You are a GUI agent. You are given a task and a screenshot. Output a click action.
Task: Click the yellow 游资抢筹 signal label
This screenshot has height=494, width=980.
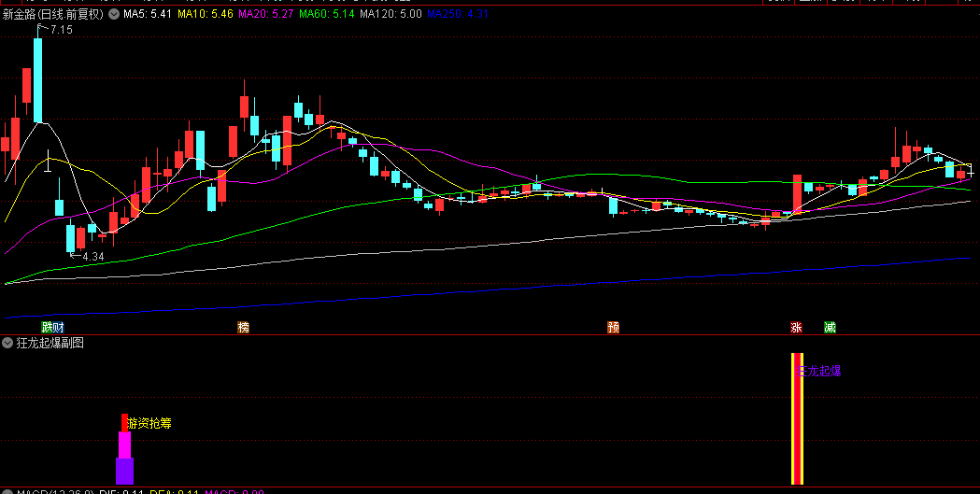coord(149,423)
